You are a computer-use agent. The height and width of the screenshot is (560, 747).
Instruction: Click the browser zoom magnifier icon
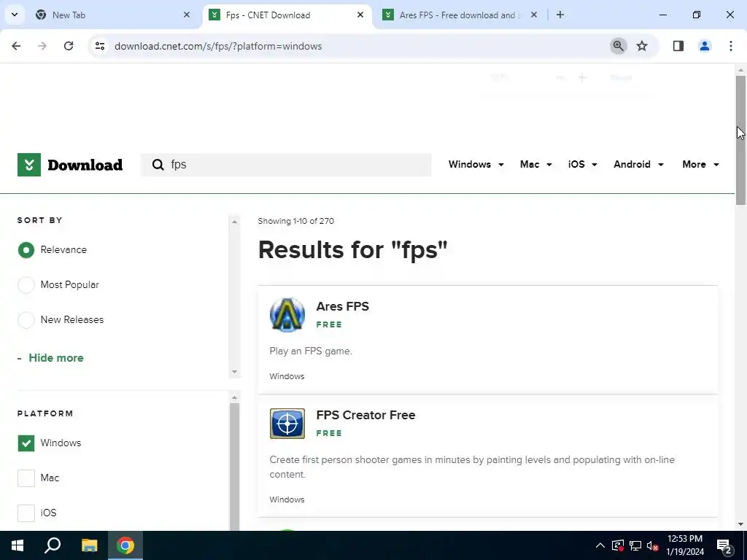pos(618,46)
